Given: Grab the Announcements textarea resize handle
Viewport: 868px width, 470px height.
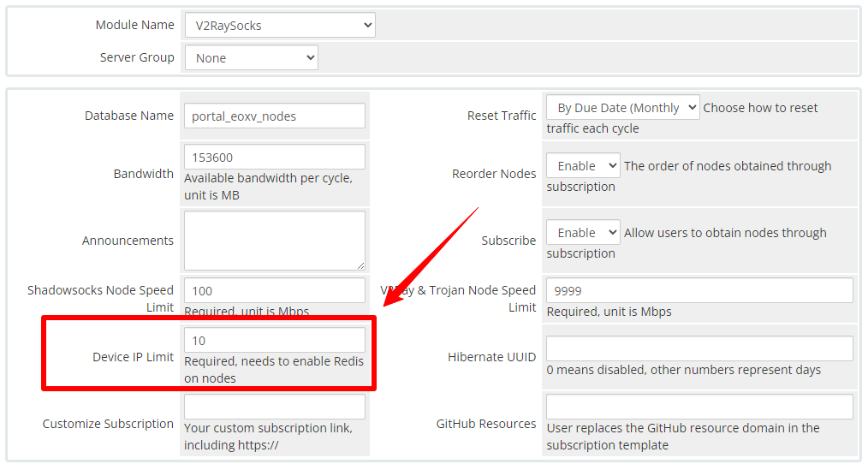Looking at the screenshot, I should [360, 265].
